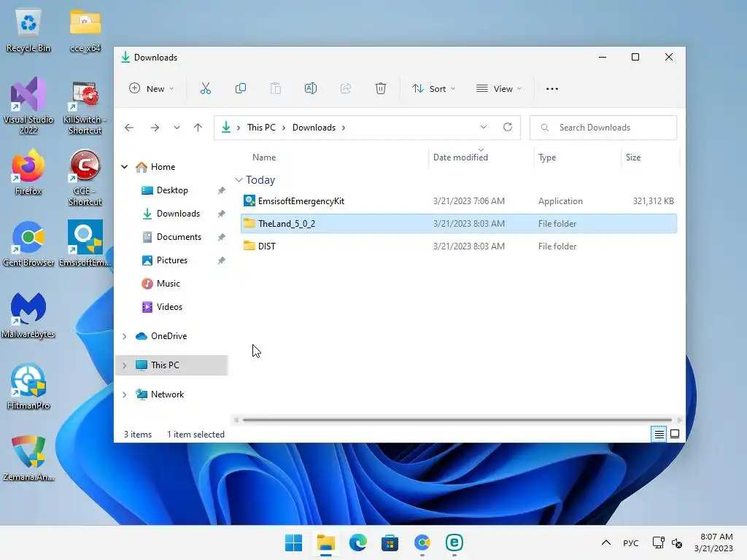Sort by Name column header
The height and width of the screenshot is (560, 747).
264,157
